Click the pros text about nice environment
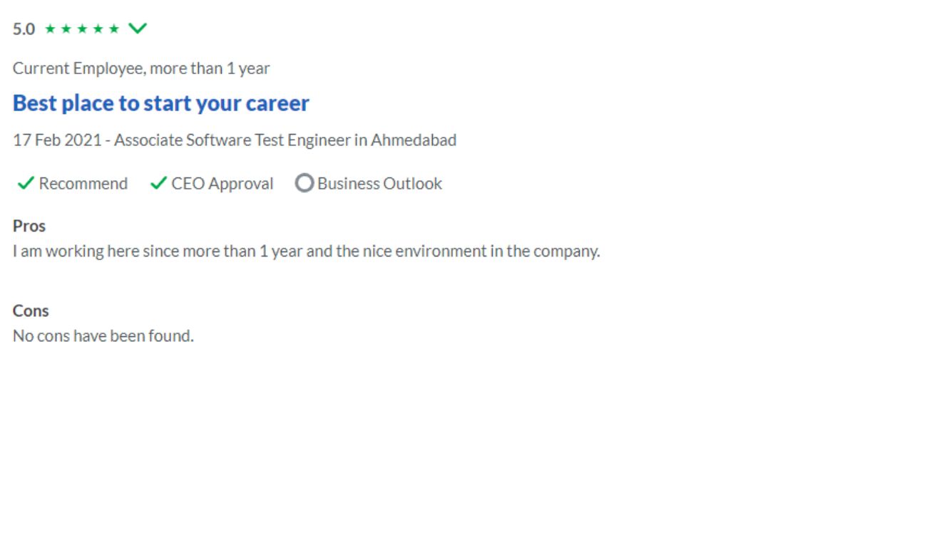Screen dimensions: 927x560 (x=307, y=252)
